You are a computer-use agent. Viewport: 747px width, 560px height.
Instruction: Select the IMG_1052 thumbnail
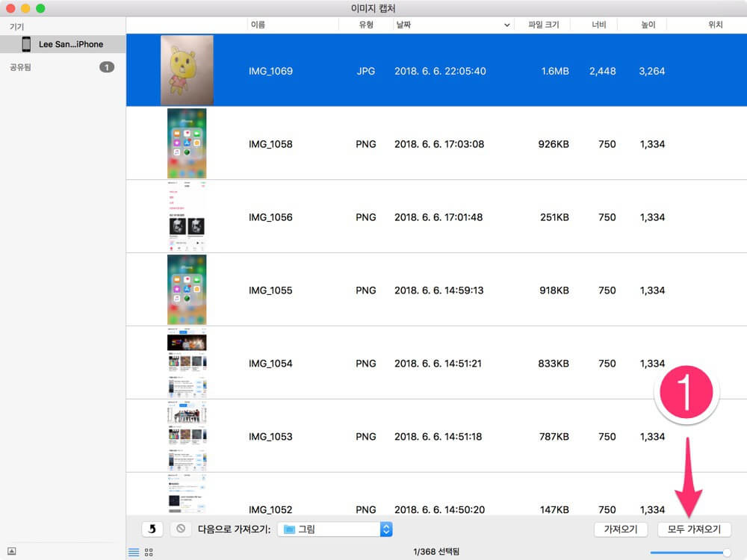point(187,494)
